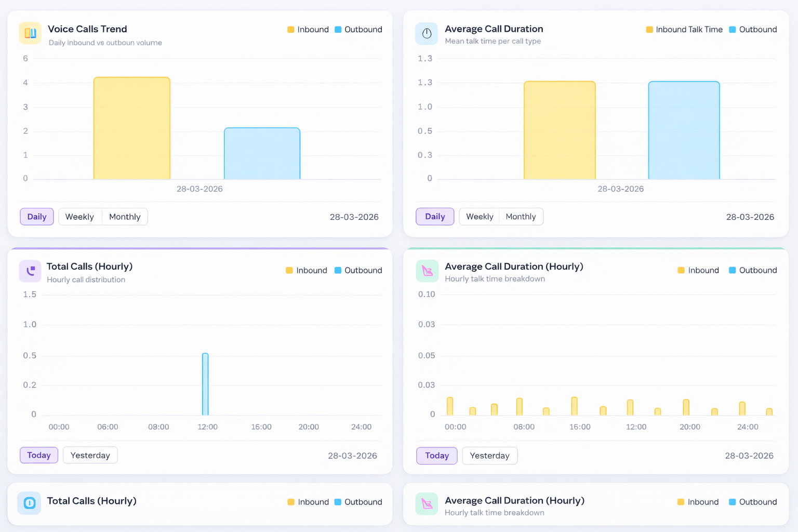This screenshot has width=798, height=532.
Task: Toggle Outbound on Average Call Duration (Hourly)
Action: coord(752,270)
